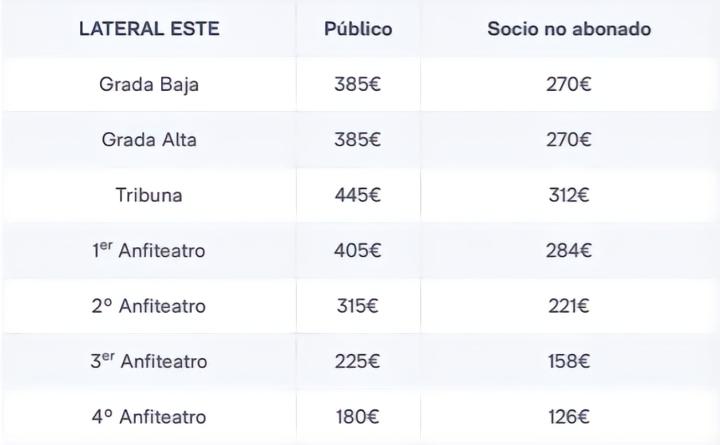Image resolution: width=720 pixels, height=445 pixels.
Task: Select the Grada Baja row label
Action: (x=149, y=84)
